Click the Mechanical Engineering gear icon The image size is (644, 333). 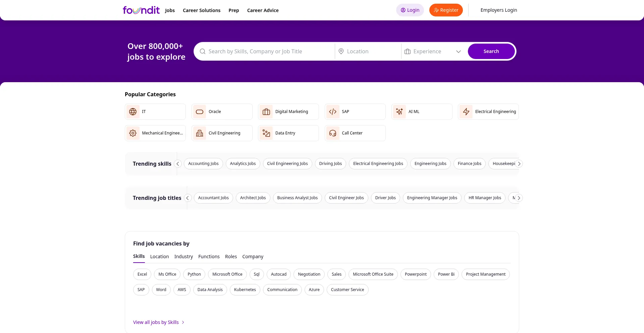click(x=133, y=133)
